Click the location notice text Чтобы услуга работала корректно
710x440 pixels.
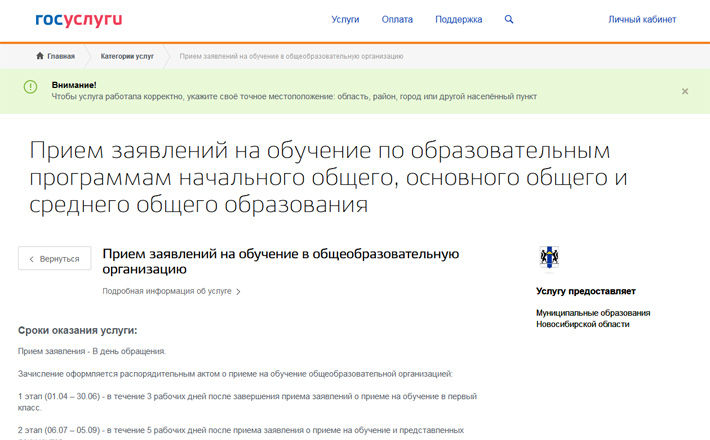click(x=294, y=96)
